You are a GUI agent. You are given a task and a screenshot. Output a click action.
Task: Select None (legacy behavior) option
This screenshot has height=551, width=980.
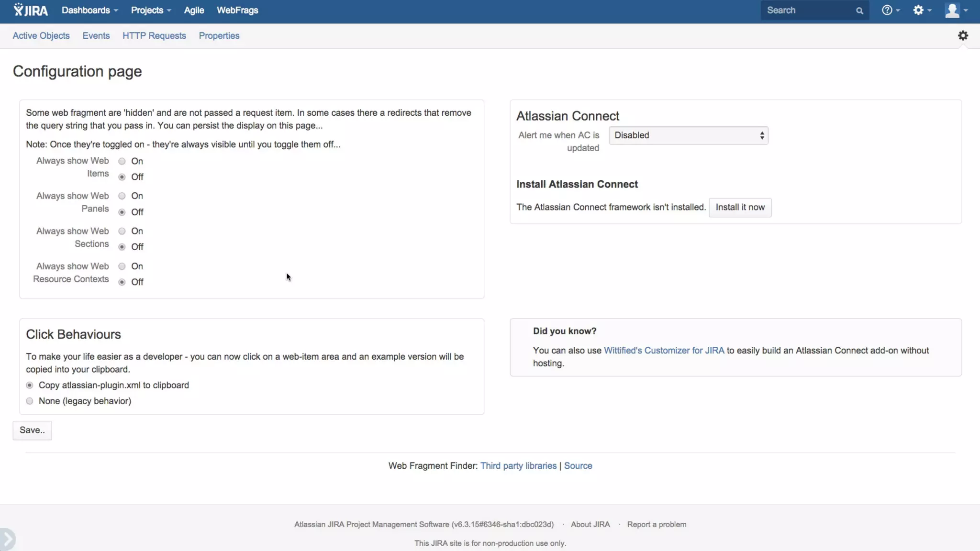[30, 401]
